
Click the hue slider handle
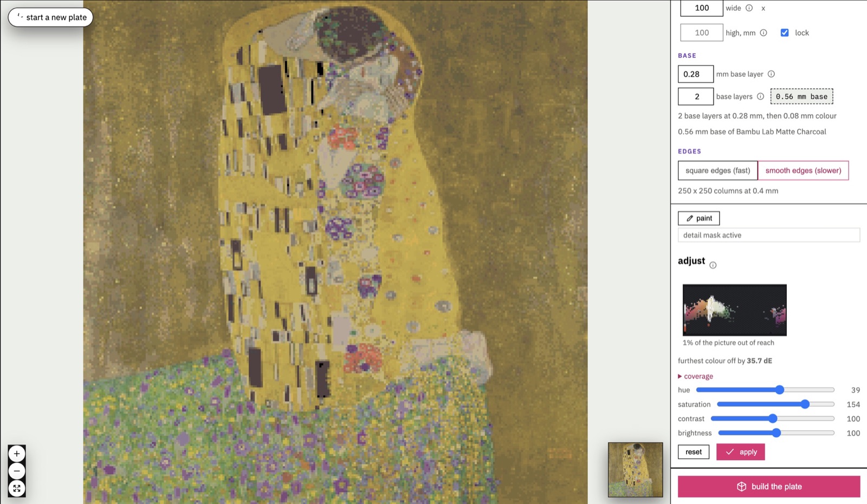780,390
